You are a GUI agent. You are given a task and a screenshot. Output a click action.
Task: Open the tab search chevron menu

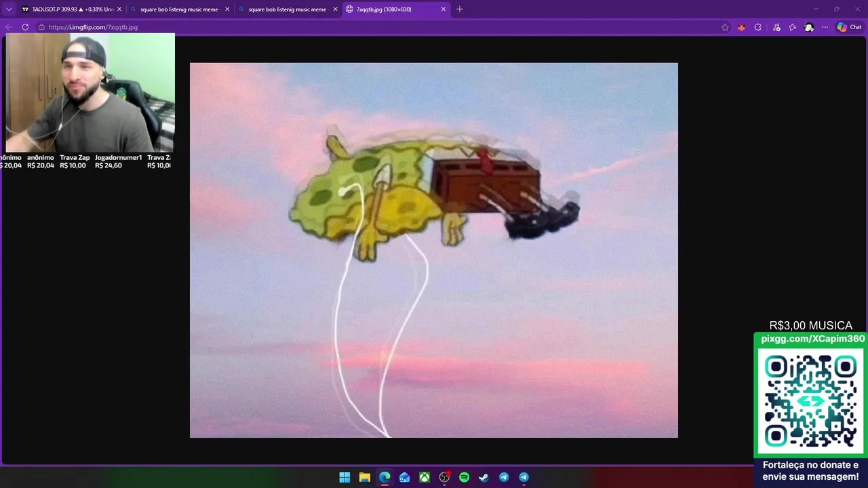point(9,9)
